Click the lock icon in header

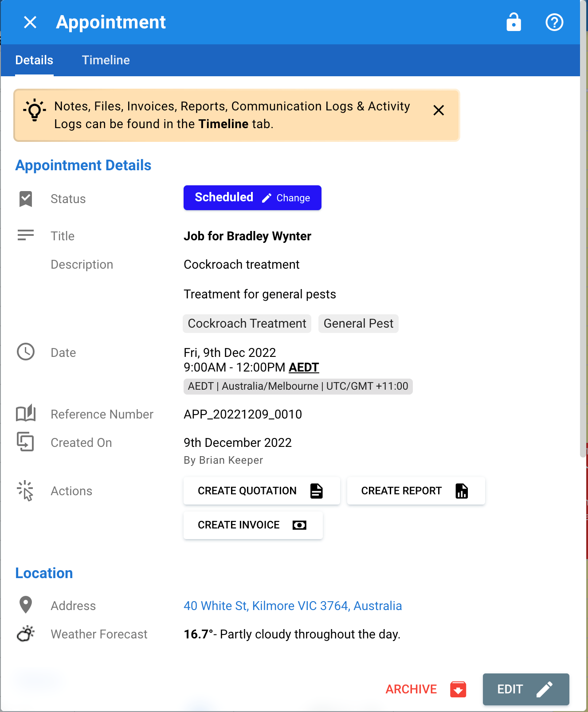(x=514, y=22)
